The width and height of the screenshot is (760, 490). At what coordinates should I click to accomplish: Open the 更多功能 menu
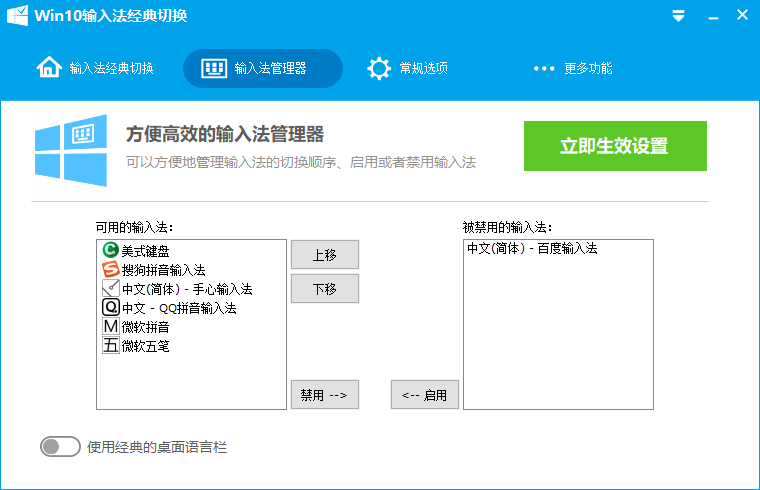coord(573,68)
